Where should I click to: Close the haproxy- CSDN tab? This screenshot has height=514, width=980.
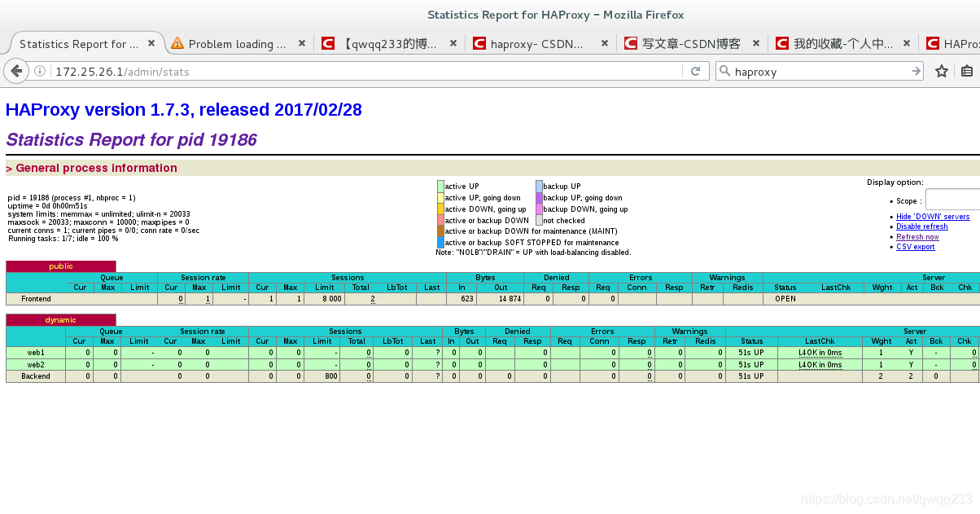[x=605, y=44]
